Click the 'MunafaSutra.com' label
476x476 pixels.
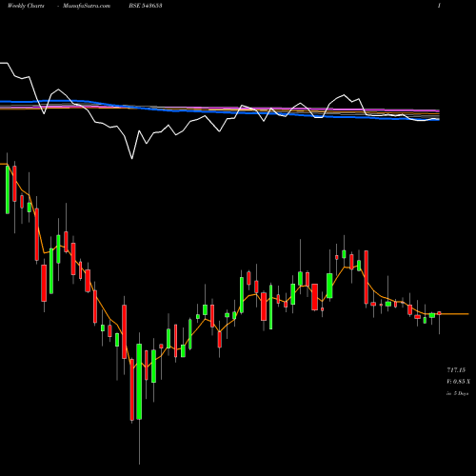pos(87,6)
